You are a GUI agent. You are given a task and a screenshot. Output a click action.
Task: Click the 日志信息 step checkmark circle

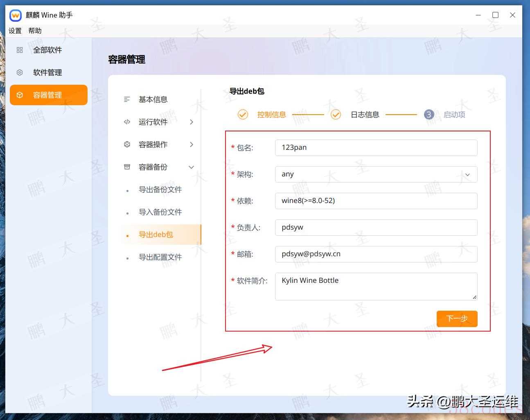tap(336, 115)
